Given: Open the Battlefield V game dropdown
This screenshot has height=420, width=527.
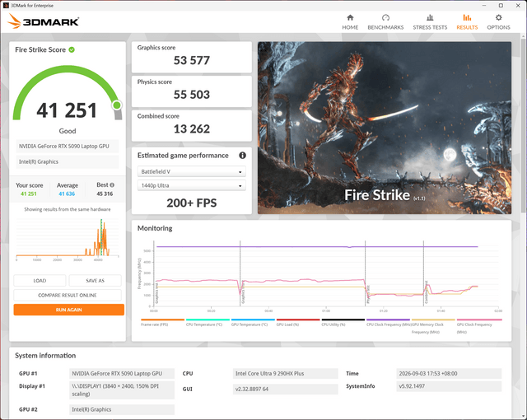Looking at the screenshot, I should click(x=192, y=171).
